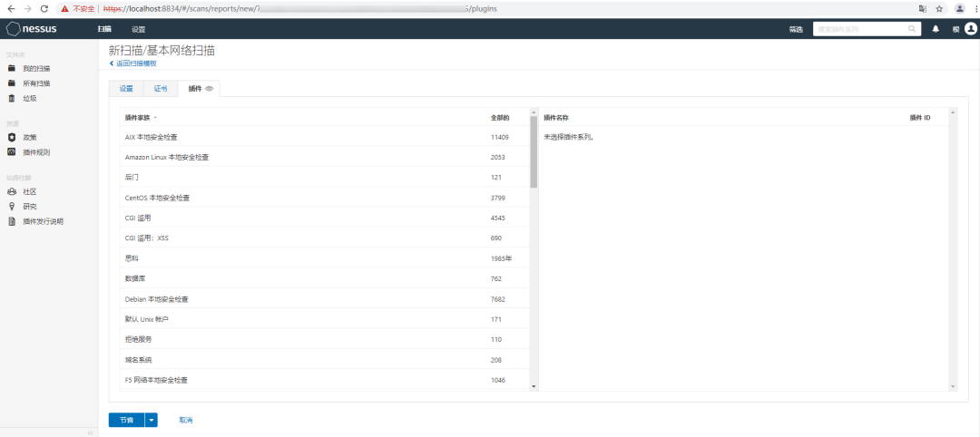Select CentOS 本地安全检查 row

(x=324, y=198)
